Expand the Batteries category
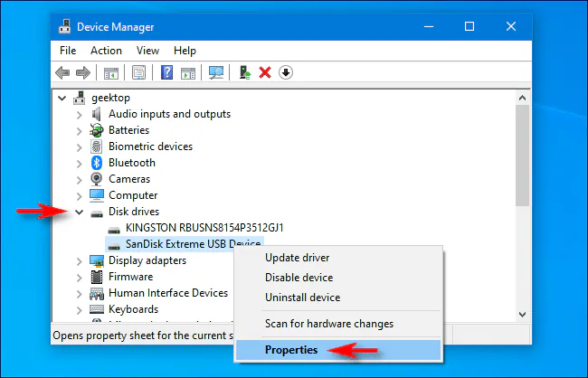Screen dimensions: 588x378 click(x=79, y=131)
